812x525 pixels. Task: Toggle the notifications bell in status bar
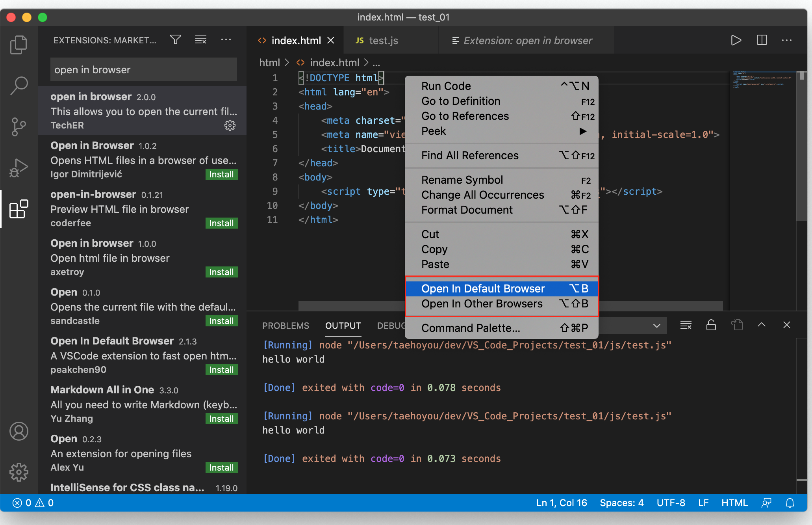click(x=790, y=503)
